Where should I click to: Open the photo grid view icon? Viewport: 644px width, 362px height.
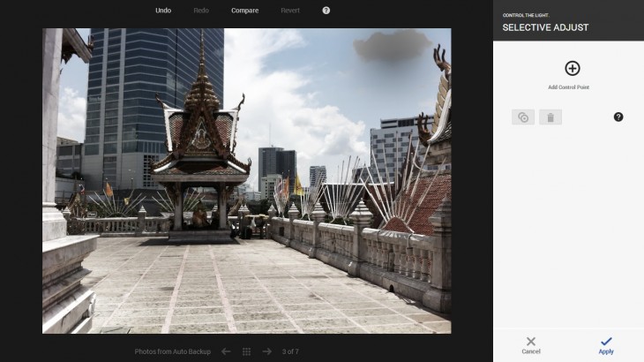tap(246, 351)
